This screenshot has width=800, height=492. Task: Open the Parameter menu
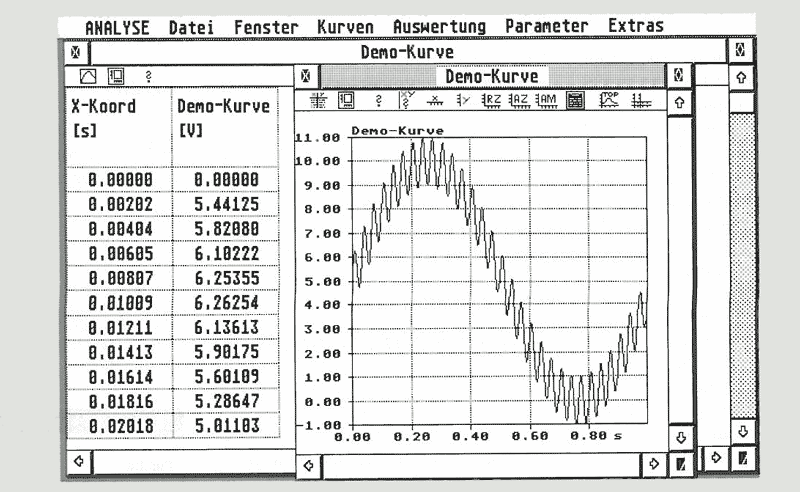pyautogui.click(x=546, y=26)
